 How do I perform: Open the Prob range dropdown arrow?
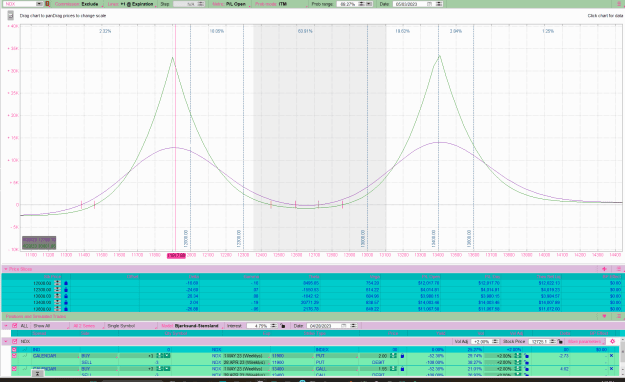click(x=369, y=4)
